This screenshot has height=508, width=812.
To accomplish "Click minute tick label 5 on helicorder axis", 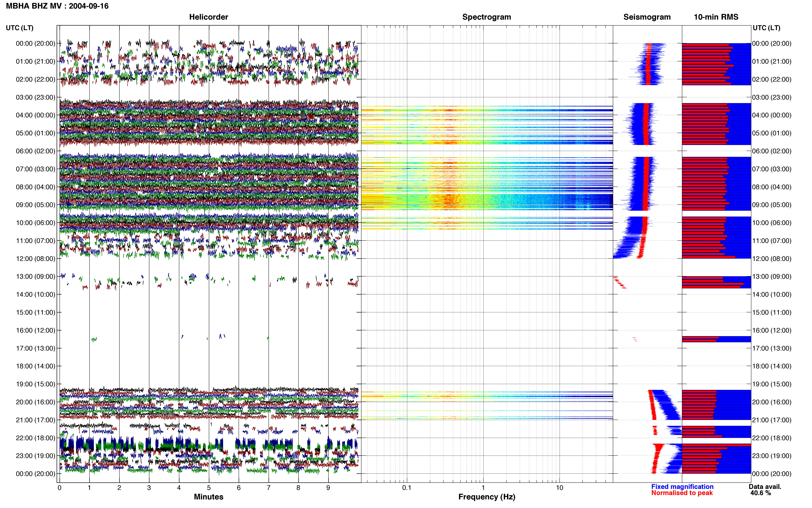I will tap(209, 488).
